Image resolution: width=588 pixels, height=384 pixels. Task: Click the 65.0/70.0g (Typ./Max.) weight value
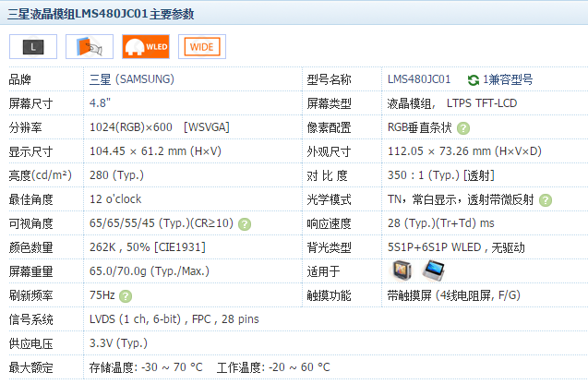coord(150,271)
